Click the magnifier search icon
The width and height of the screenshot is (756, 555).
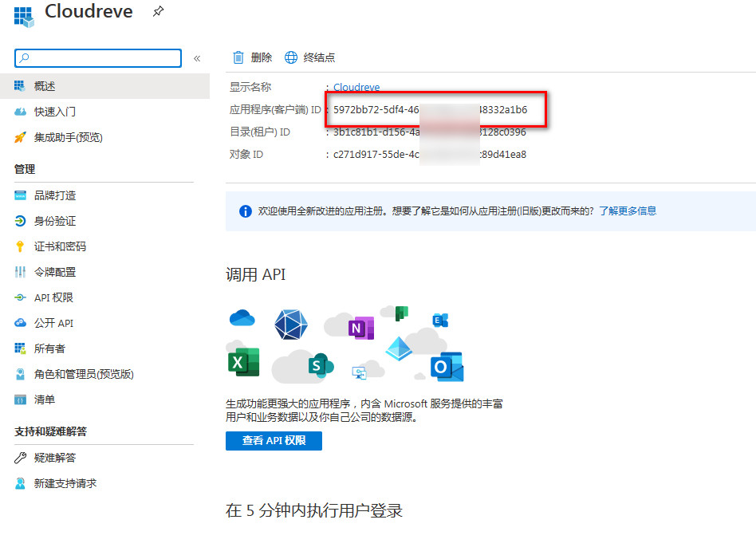click(24, 58)
